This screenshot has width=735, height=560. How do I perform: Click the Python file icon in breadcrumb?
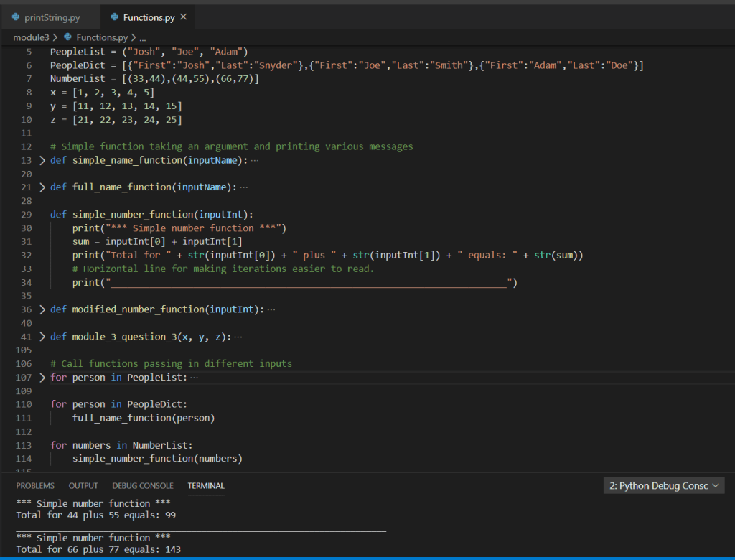point(68,37)
